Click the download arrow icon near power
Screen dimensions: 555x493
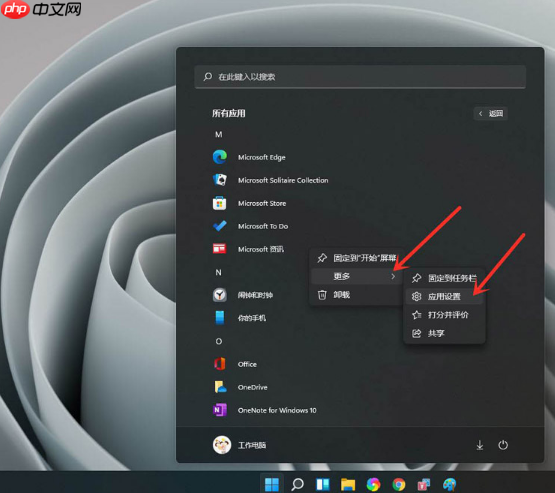[x=480, y=445]
